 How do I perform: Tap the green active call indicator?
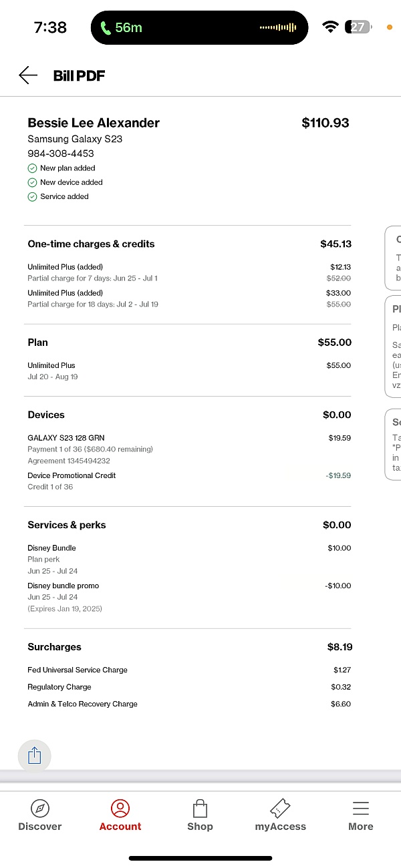tap(121, 27)
